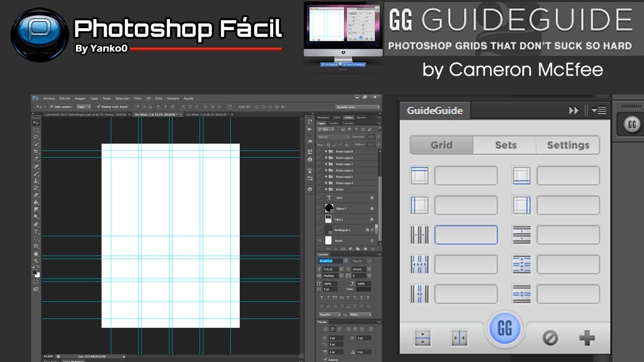Viewport: 644px width, 362px height.
Task: Open the GG panel icon in the dock
Action: click(x=632, y=125)
